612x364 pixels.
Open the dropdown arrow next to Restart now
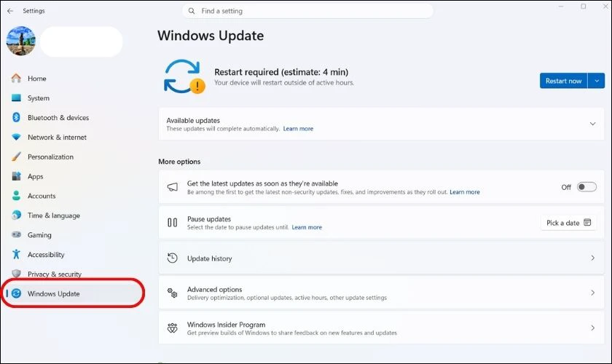[x=597, y=81]
